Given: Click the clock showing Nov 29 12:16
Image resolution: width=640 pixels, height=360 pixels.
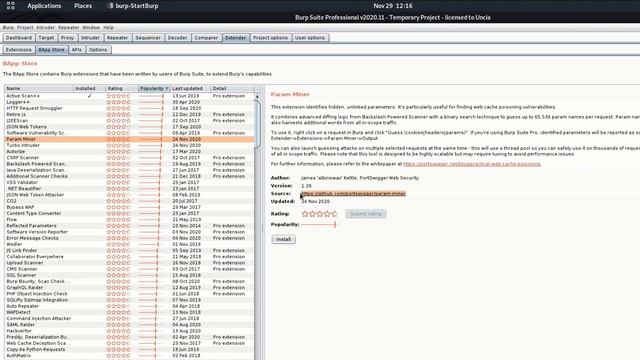Looking at the screenshot, I should pos(393,6).
